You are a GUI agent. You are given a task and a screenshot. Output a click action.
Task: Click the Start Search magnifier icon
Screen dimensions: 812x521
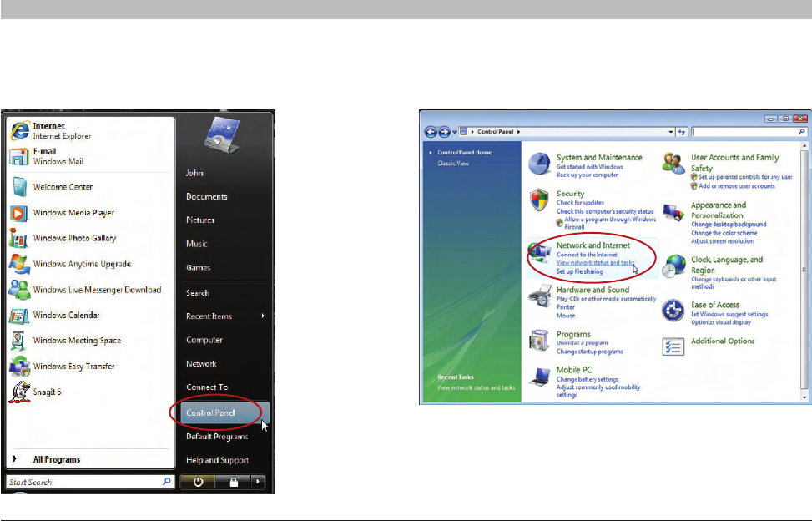pos(166,482)
